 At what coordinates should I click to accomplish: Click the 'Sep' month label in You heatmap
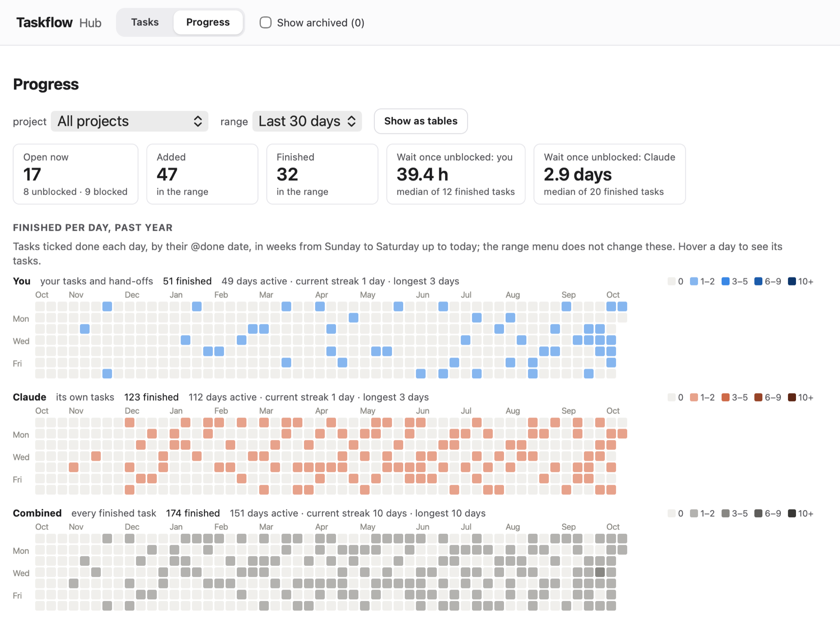pos(569,295)
